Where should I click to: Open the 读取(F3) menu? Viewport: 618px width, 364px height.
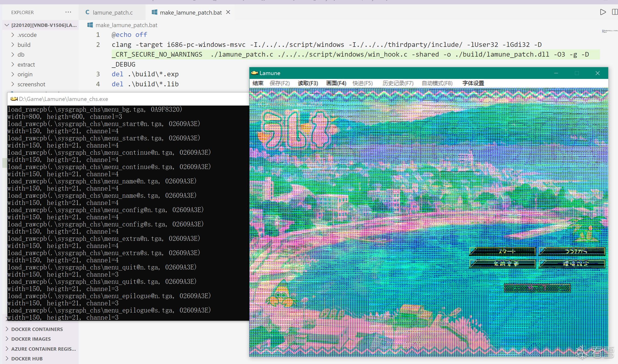coord(307,83)
